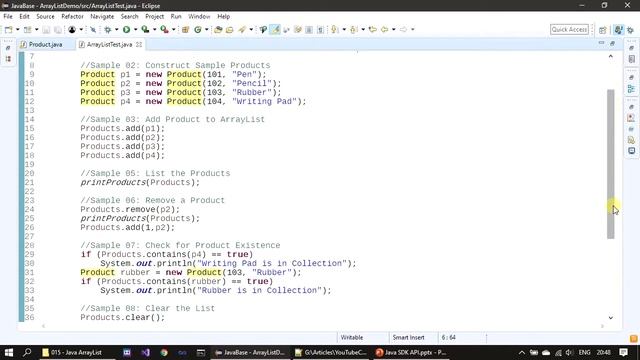Click the Search flashlight icon
640x360 pixels.
pos(242,30)
